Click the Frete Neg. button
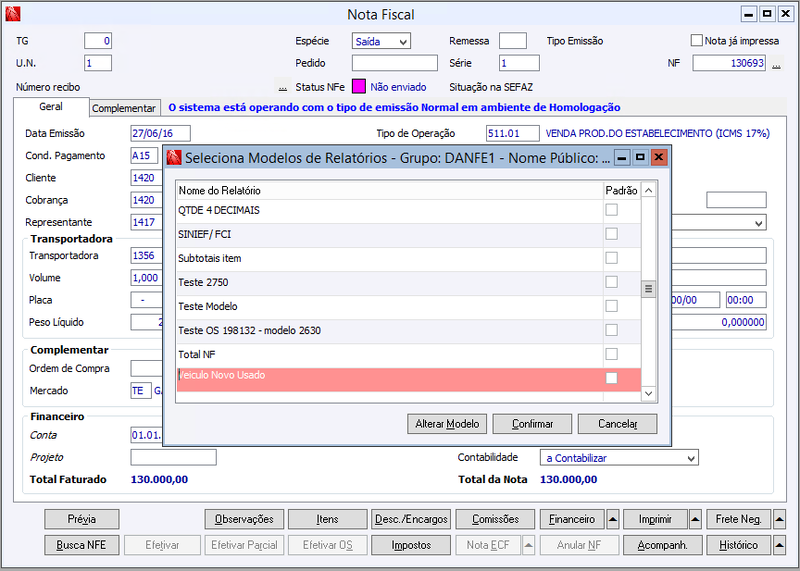This screenshot has width=800, height=571. [x=739, y=519]
